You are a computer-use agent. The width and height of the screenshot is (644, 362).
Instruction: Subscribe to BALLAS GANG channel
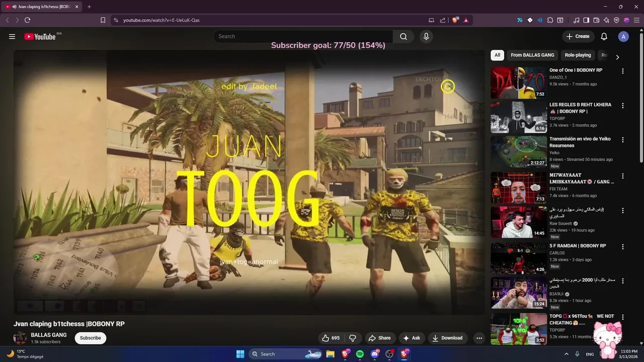[x=91, y=338]
